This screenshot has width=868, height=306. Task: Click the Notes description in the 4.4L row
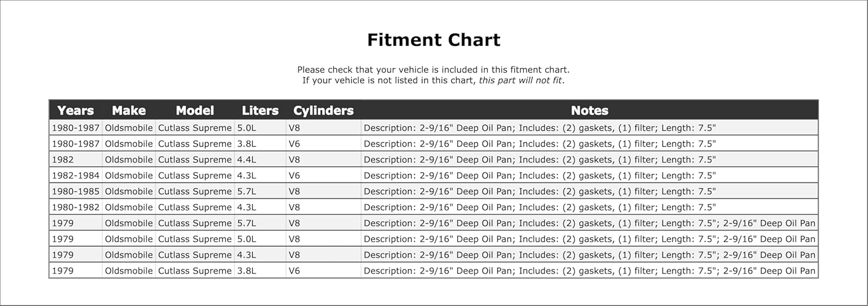click(539, 159)
